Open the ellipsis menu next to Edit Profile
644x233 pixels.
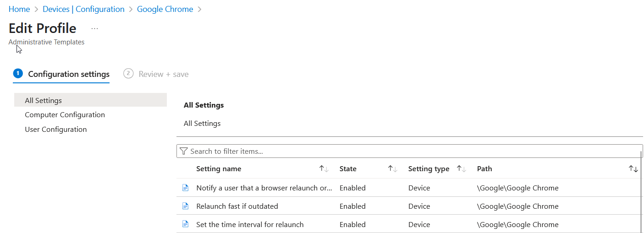[94, 28]
